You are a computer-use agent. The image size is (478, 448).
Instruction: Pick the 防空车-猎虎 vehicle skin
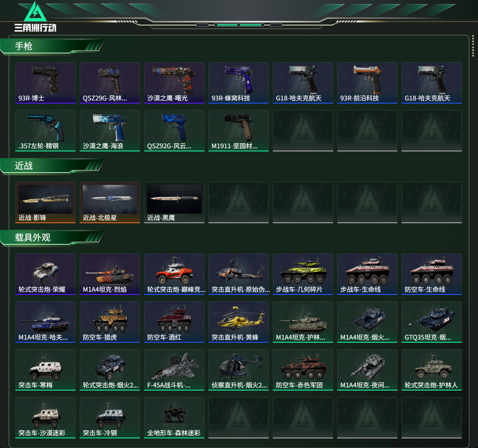[x=110, y=322]
